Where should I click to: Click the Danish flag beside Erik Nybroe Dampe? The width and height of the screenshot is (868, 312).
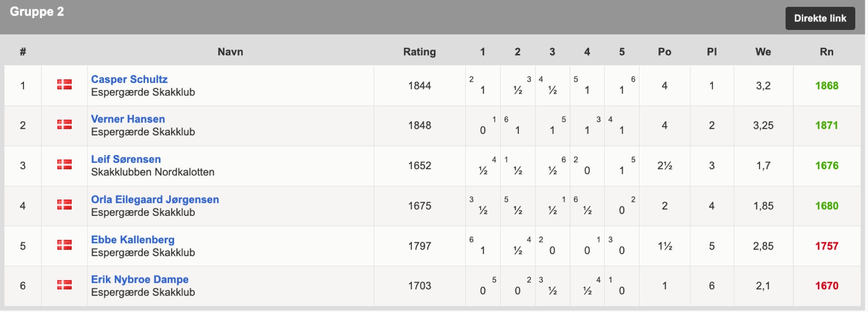(x=64, y=285)
